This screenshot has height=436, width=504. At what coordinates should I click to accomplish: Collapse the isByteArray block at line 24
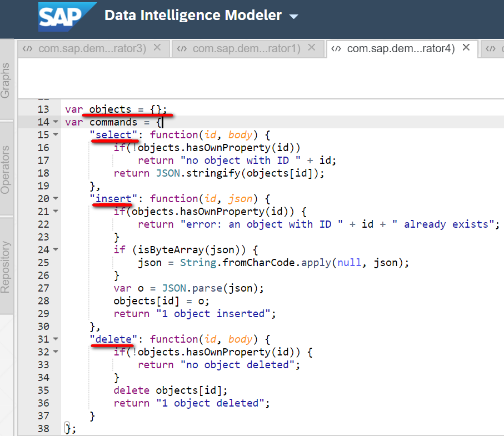pyautogui.click(x=56, y=250)
